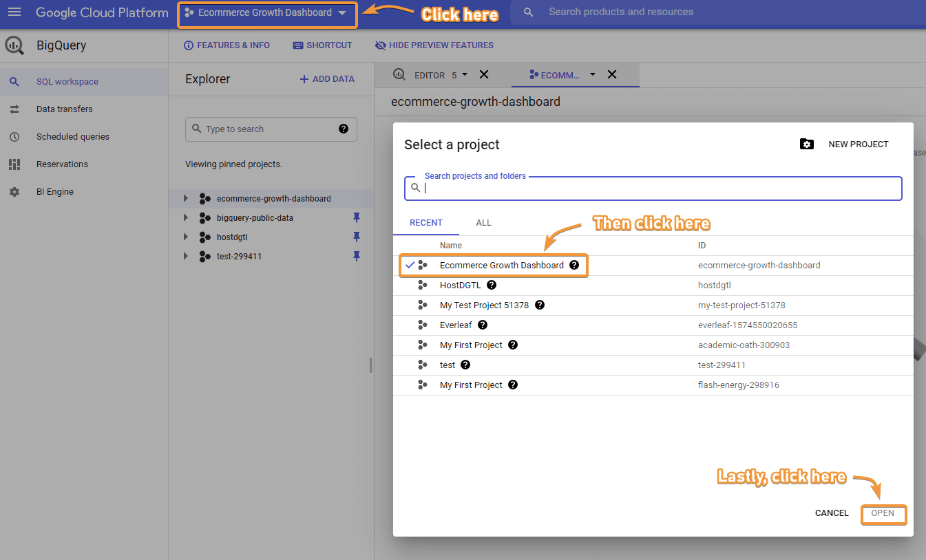
Task: Click Search projects and folders field
Action: [653, 188]
